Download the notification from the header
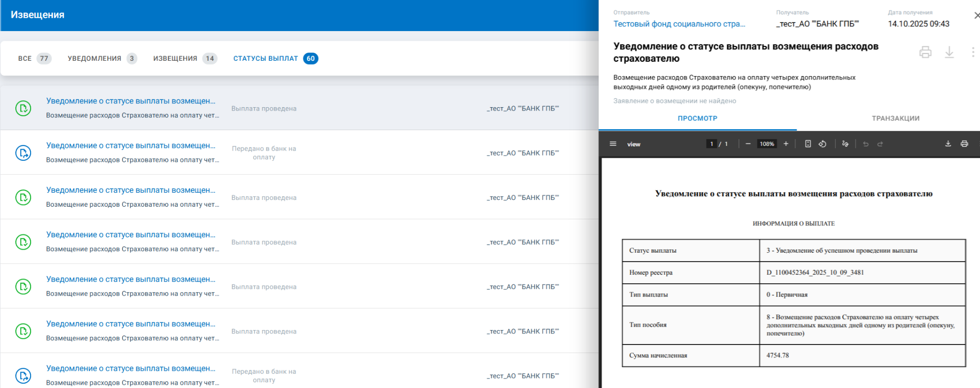980x388 pixels. point(949,52)
